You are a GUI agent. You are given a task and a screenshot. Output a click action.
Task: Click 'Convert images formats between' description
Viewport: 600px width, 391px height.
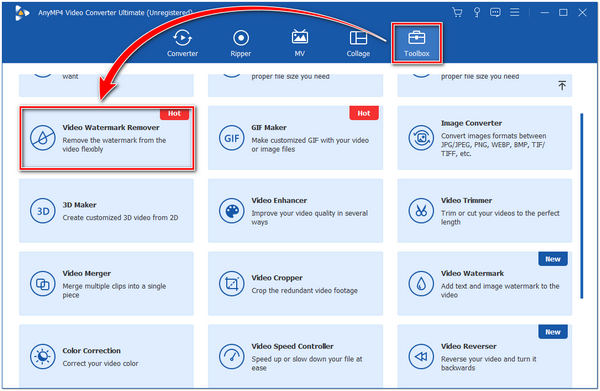(494, 145)
